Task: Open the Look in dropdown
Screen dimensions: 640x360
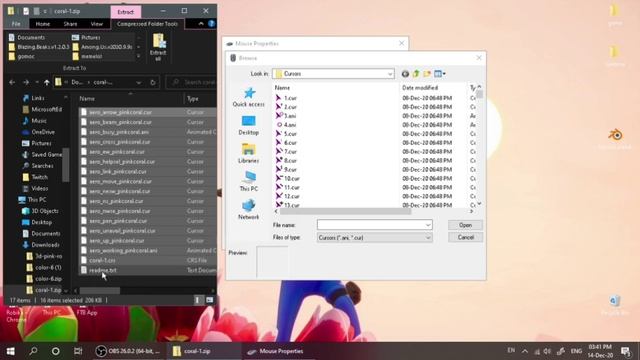Action: click(x=389, y=74)
